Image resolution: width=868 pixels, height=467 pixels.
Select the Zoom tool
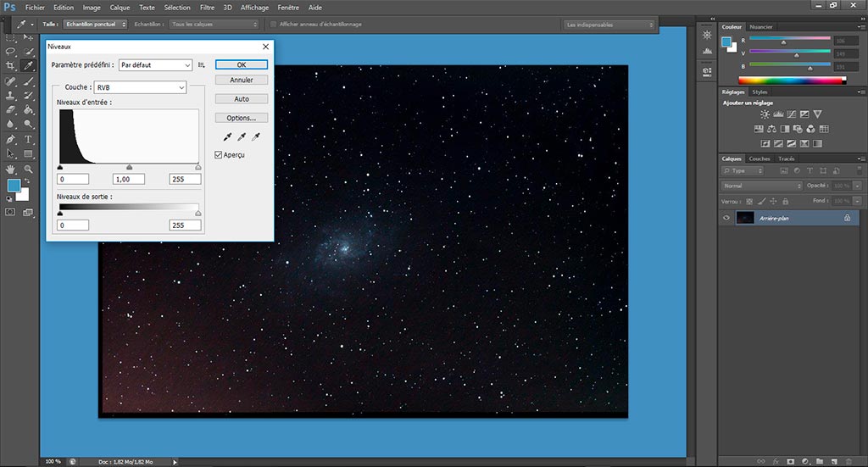28,169
